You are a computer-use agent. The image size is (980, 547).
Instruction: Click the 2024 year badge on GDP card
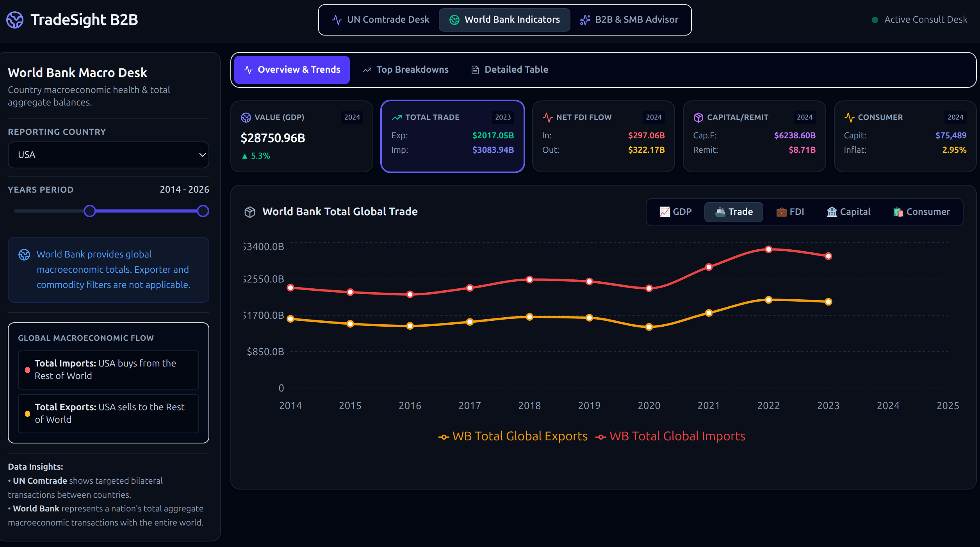pyautogui.click(x=352, y=117)
